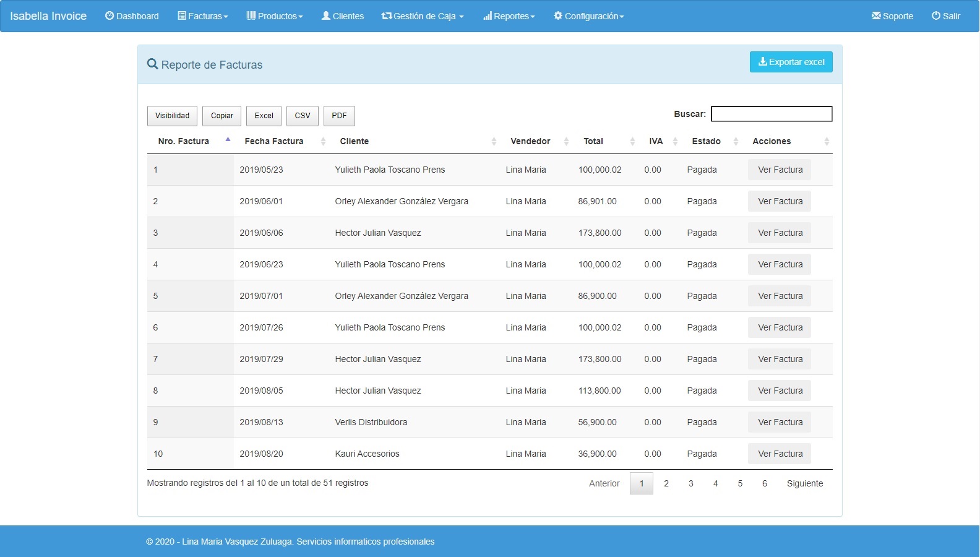Screen dimensions: 980x557
Task: Open the Facturas dropdown menu
Action: [203, 16]
